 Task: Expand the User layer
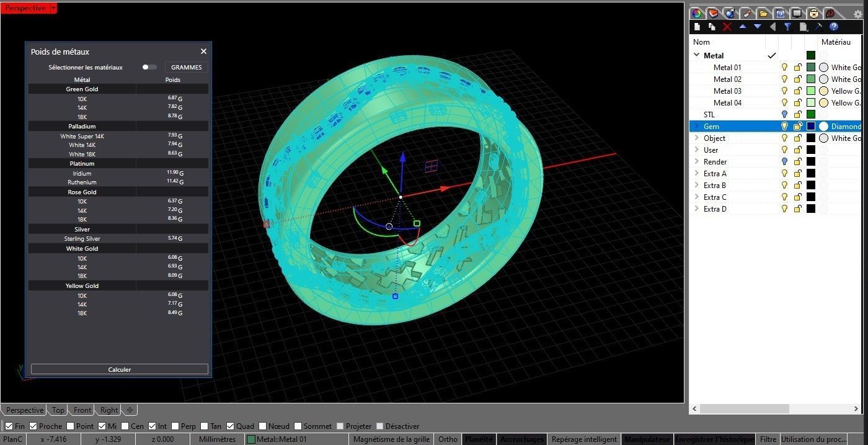point(696,150)
